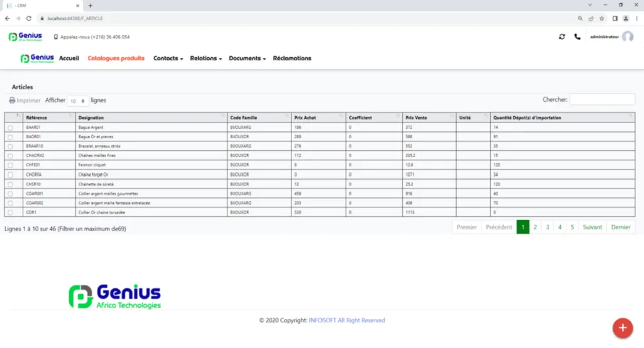Click the phone call icon in header
Screen dimensions: 644x348
pyautogui.click(x=577, y=37)
